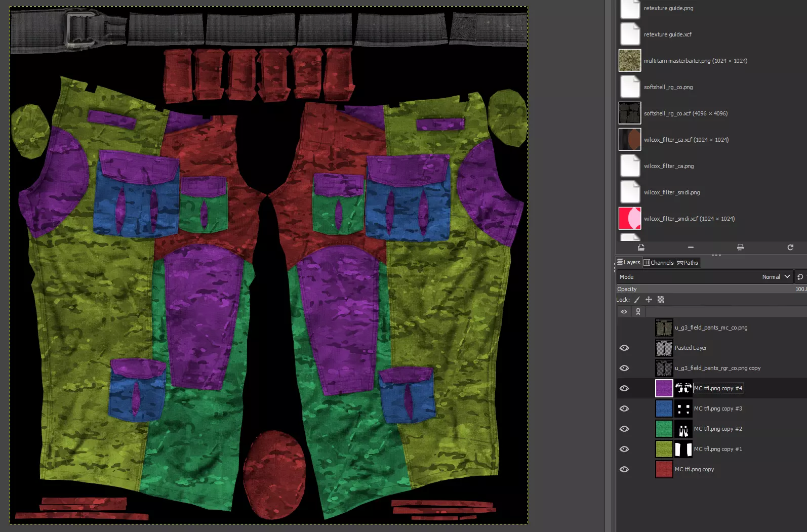Lock the alpha channel checkerboard icon
Viewport: 807px width, 532px height.
click(661, 300)
